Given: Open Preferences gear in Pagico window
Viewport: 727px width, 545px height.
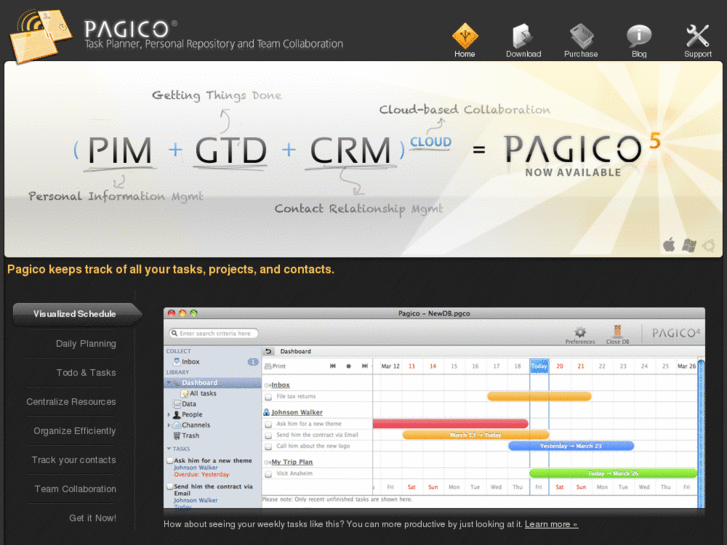Looking at the screenshot, I should [580, 334].
